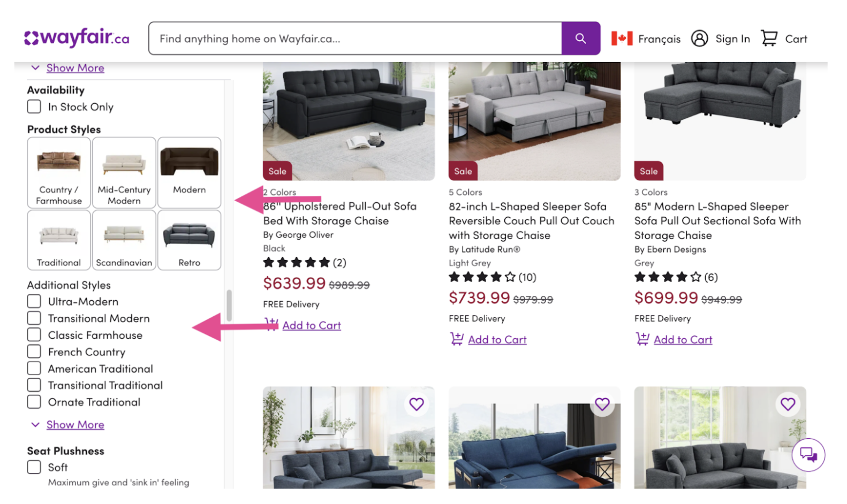Favourite the middle blue couch with USB ports

602,404
